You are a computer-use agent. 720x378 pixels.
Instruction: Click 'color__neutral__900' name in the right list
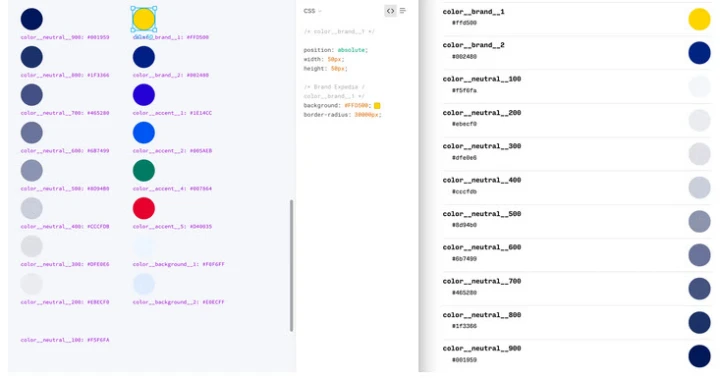pyautogui.click(x=482, y=349)
